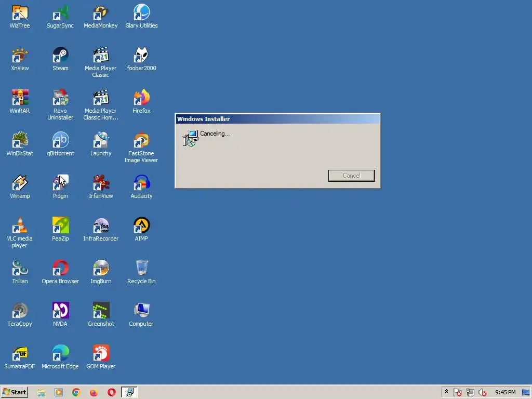Click the Launchy shortcut
This screenshot has width=532, height=399.
click(x=101, y=144)
